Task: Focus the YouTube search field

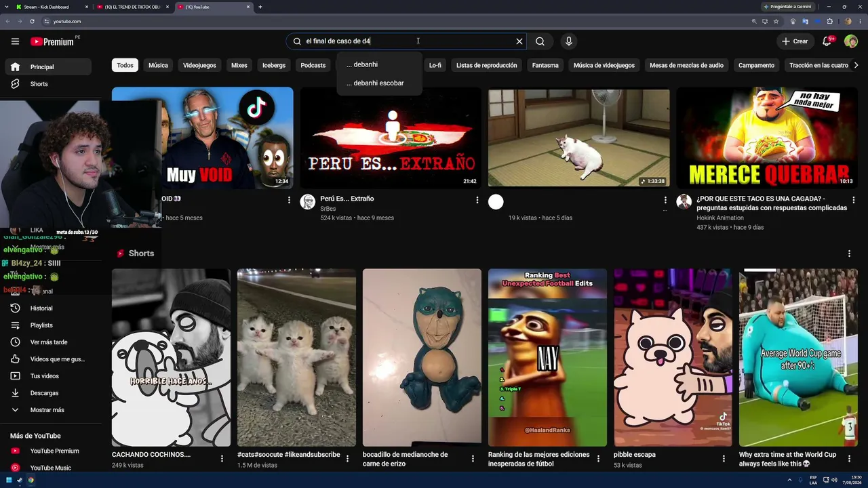Action: [x=406, y=41]
